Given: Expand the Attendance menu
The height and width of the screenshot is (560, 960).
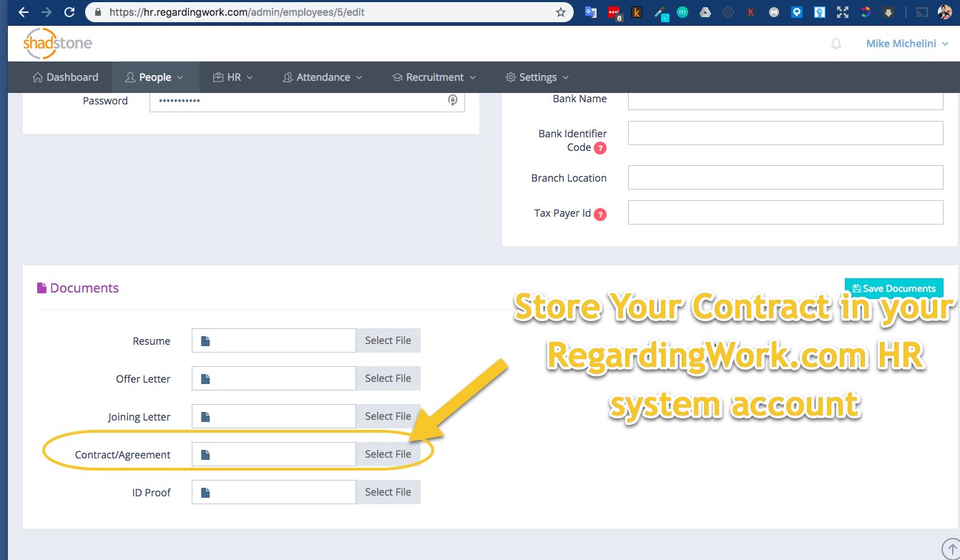Looking at the screenshot, I should (323, 77).
